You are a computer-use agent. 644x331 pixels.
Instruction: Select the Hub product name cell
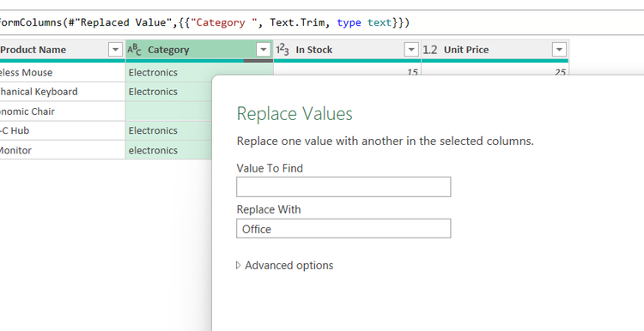63,130
